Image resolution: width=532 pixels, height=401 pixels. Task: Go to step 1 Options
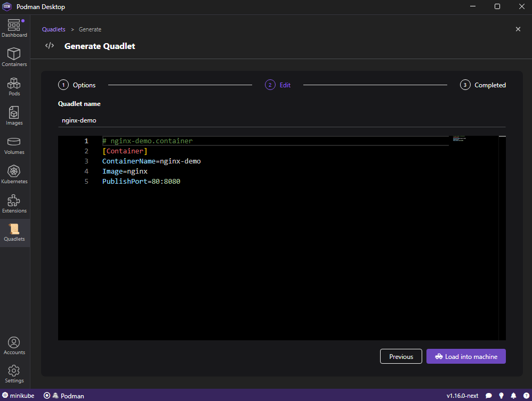77,85
